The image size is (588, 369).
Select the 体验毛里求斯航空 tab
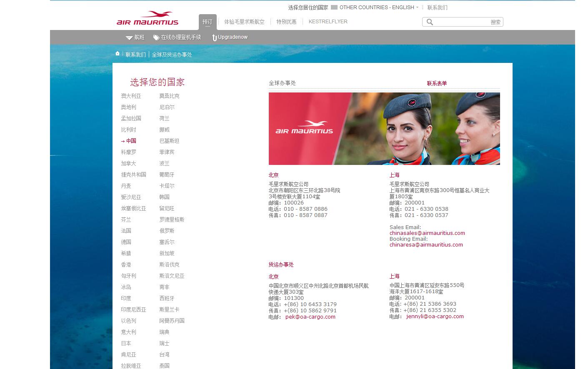click(x=244, y=22)
